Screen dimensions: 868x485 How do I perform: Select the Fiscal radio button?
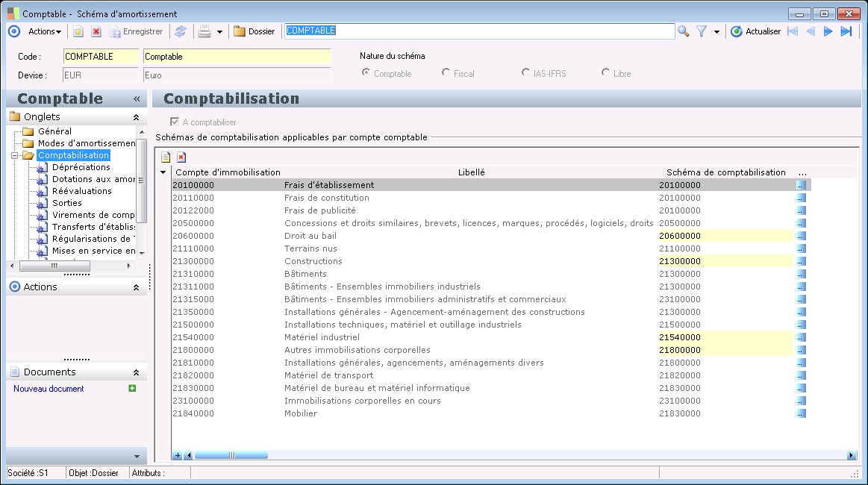446,73
